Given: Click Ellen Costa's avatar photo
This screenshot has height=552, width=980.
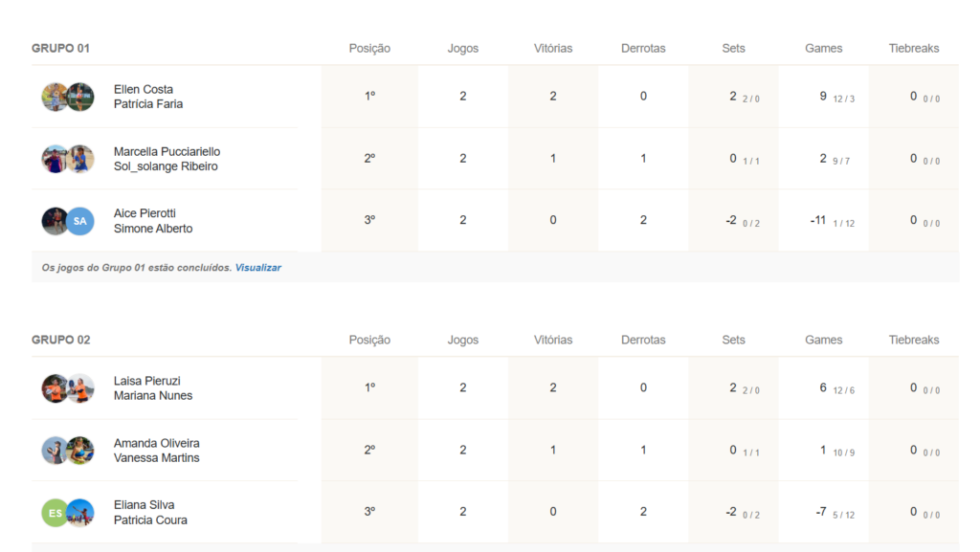Looking at the screenshot, I should (x=55, y=97).
